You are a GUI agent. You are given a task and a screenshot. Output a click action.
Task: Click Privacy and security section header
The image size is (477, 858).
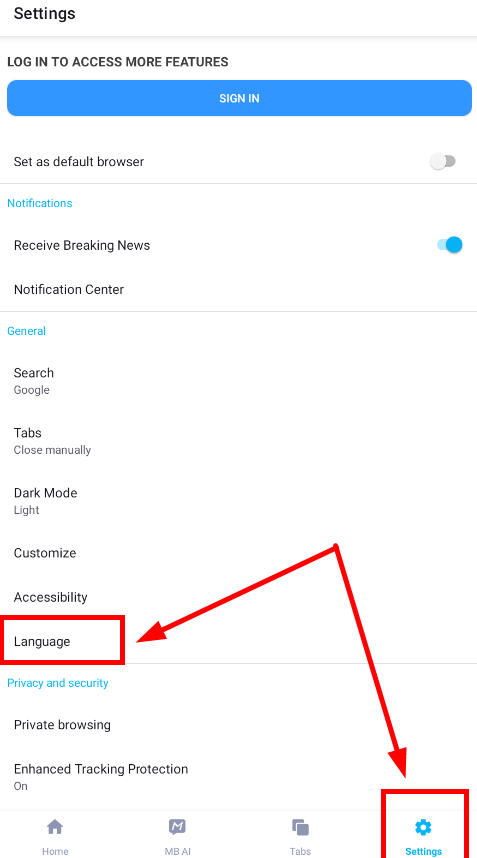click(57, 683)
